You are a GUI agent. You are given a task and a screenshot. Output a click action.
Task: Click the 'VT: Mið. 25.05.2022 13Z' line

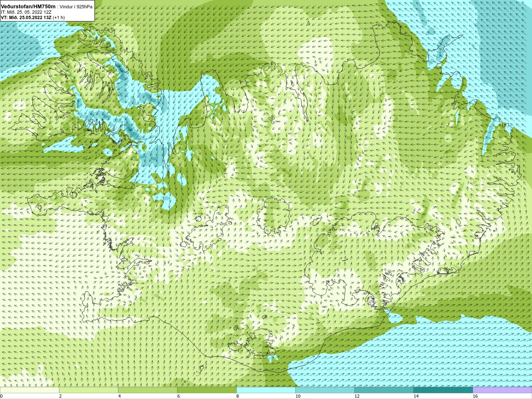[26, 17]
